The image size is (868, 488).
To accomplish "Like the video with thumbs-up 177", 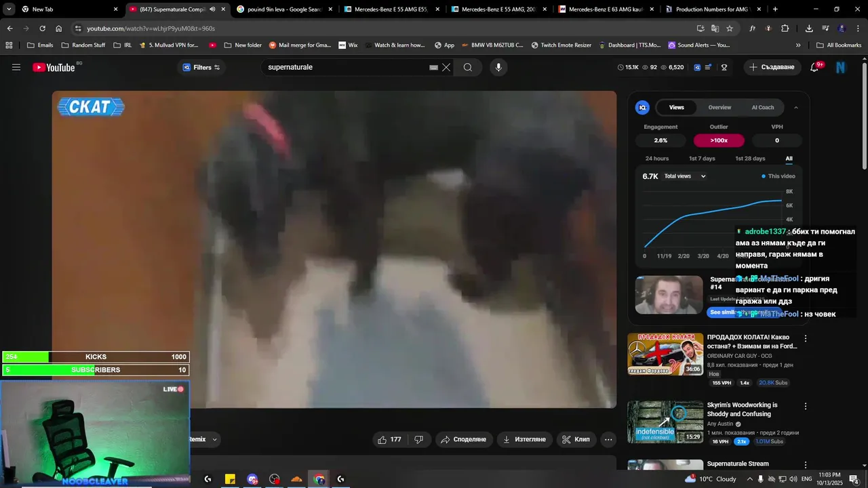I will 389,439.
